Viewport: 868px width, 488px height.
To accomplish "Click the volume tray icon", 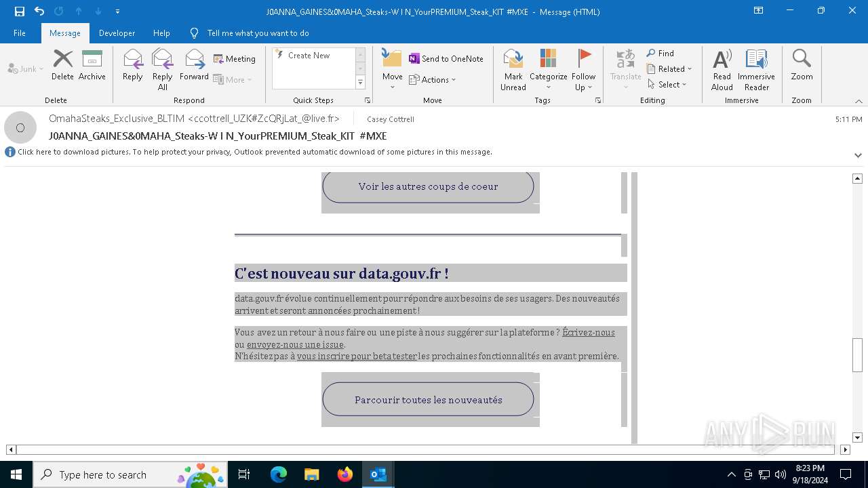I will coord(781,474).
